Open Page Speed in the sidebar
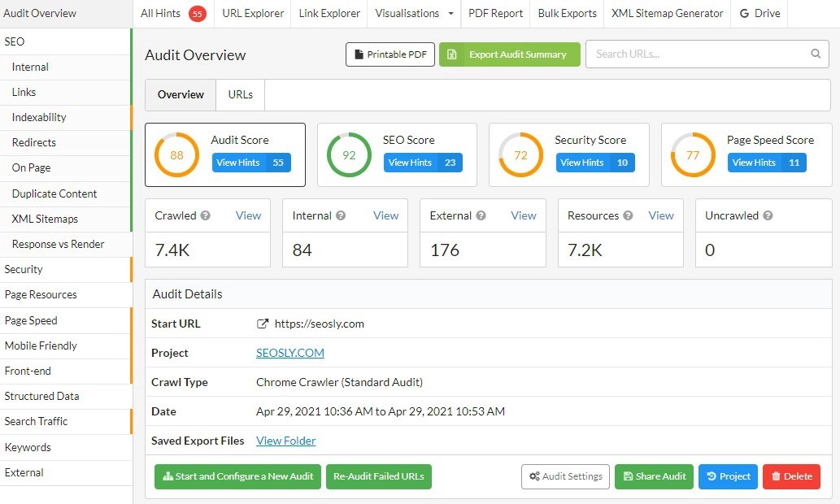 click(65, 320)
